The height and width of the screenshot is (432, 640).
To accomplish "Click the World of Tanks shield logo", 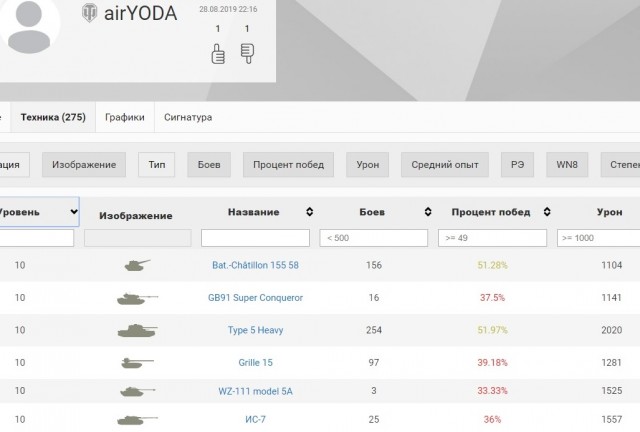I will (x=89, y=13).
